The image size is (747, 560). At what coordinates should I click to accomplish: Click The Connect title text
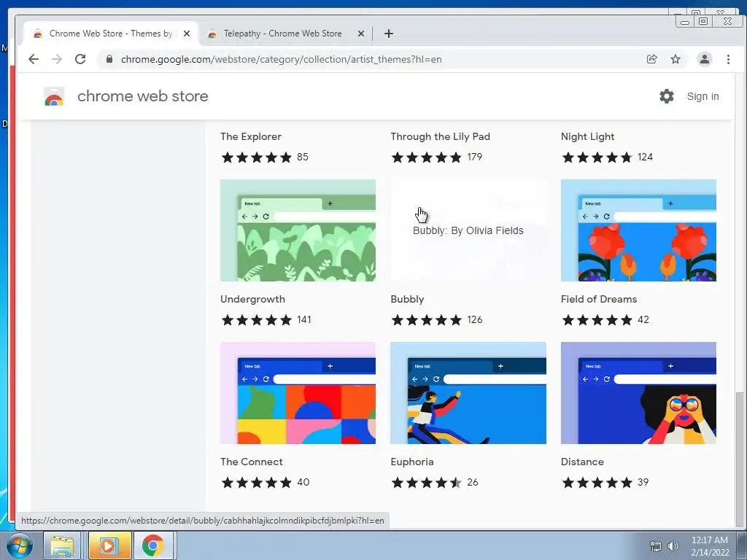251,462
